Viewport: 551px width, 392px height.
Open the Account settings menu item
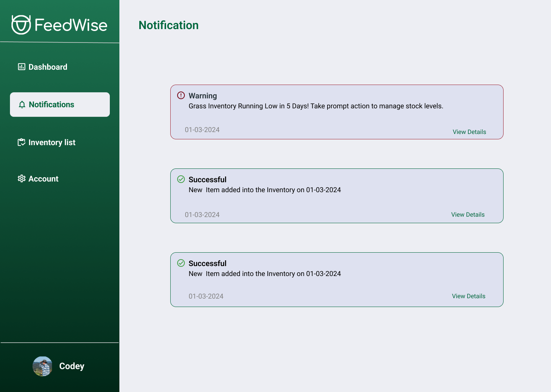coord(38,179)
